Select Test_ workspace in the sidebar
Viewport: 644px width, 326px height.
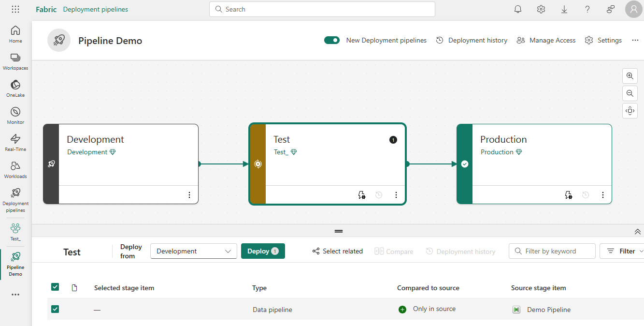(15, 231)
